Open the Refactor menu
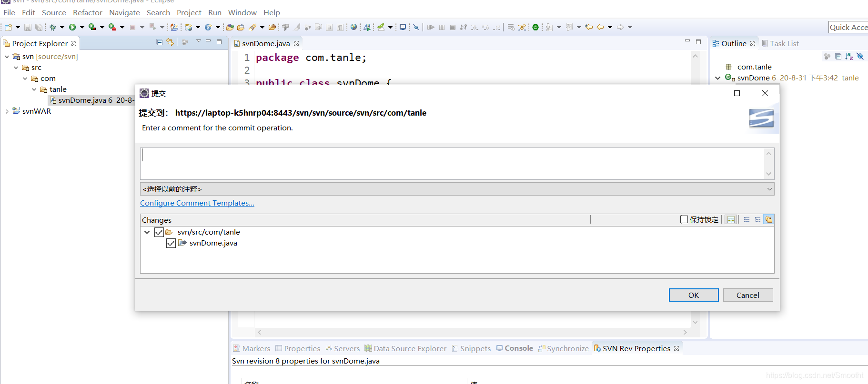Image resolution: width=868 pixels, height=384 pixels. (88, 12)
